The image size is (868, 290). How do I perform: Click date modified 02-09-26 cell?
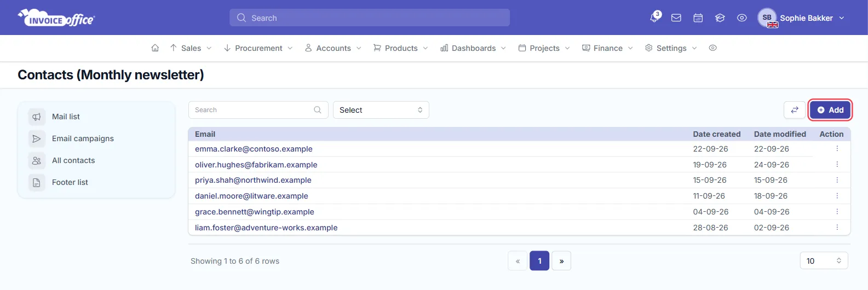pyautogui.click(x=772, y=228)
